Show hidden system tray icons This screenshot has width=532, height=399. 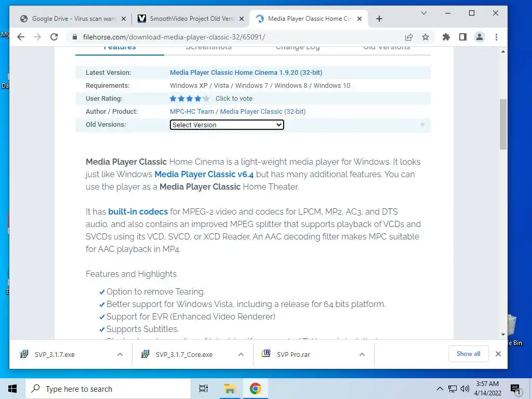click(x=440, y=389)
